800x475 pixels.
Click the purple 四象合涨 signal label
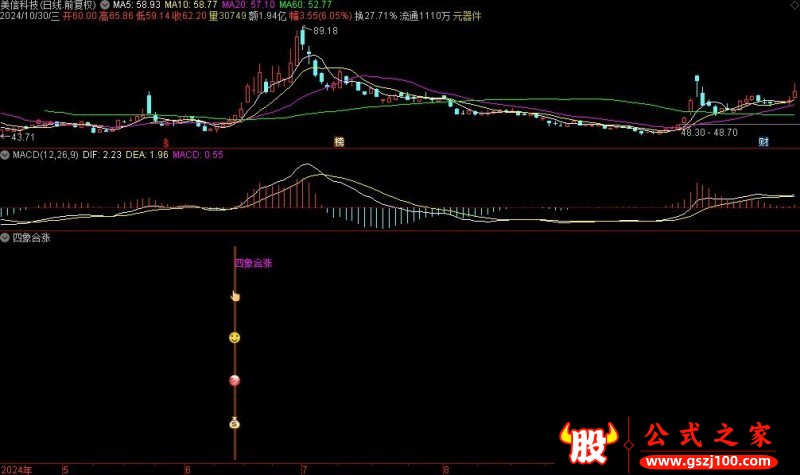(x=253, y=263)
